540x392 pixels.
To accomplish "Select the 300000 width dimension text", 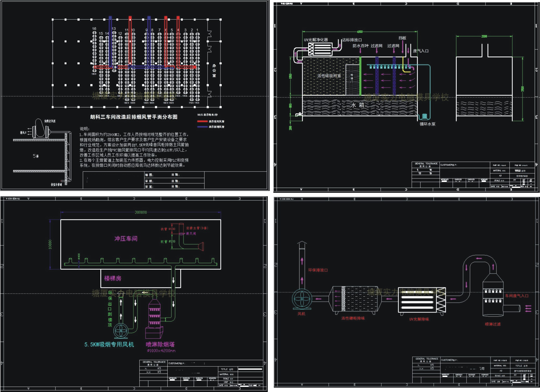I will [x=141, y=212].
